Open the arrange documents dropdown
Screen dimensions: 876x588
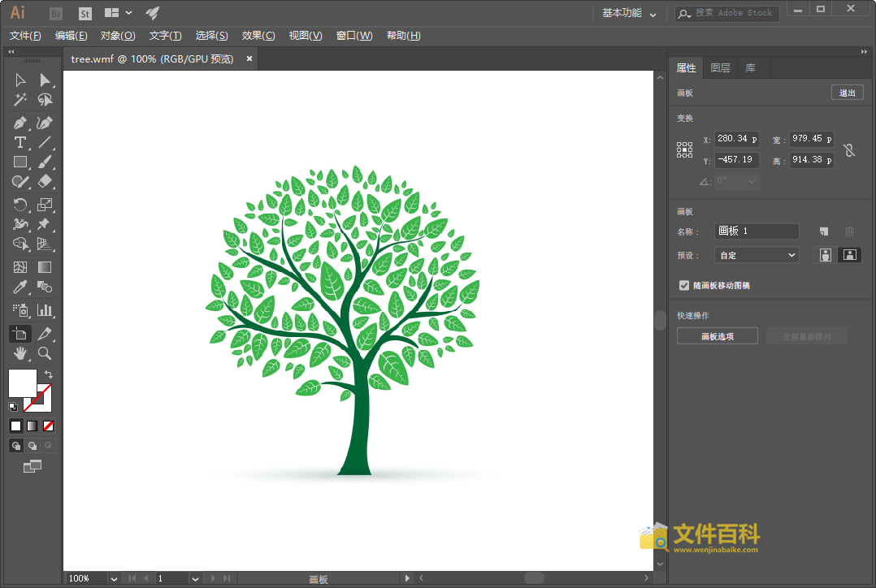[119, 13]
